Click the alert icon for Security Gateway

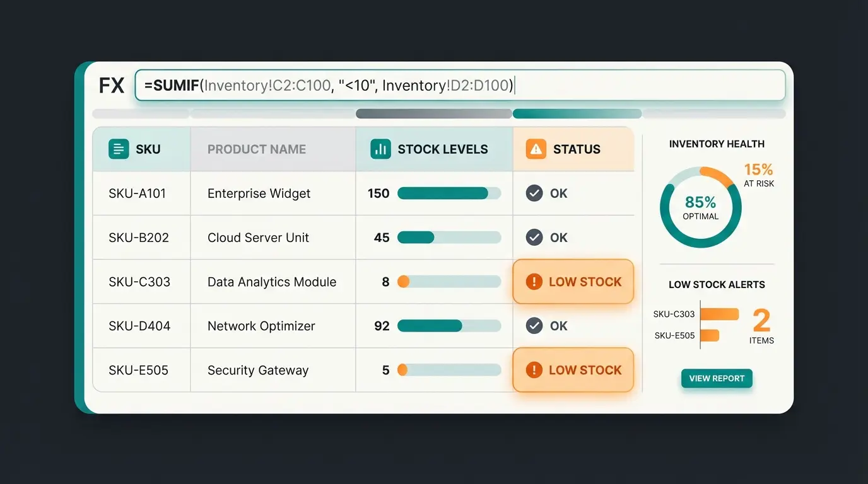pyautogui.click(x=534, y=370)
